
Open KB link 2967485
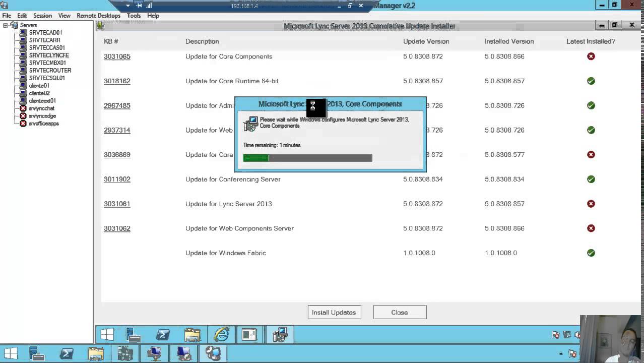[117, 105]
